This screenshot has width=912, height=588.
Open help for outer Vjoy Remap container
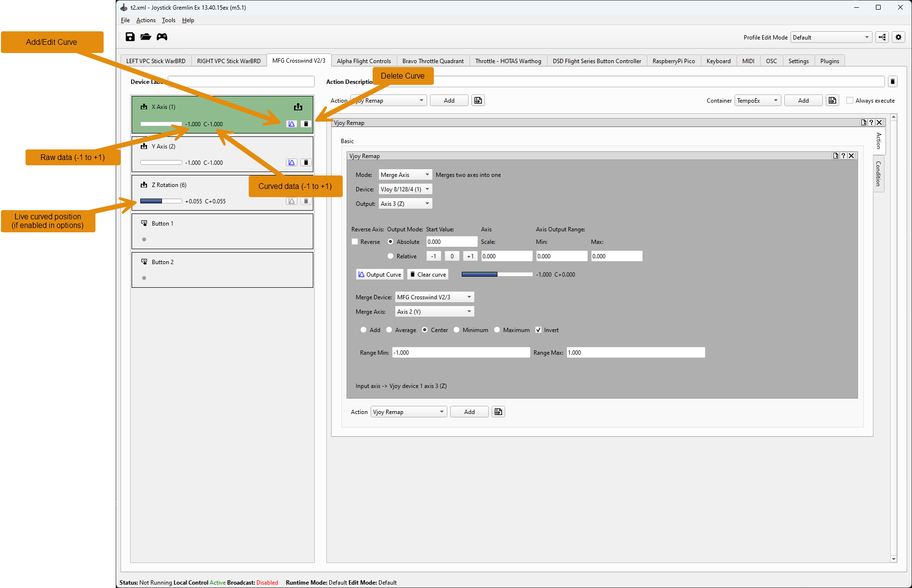[872, 122]
